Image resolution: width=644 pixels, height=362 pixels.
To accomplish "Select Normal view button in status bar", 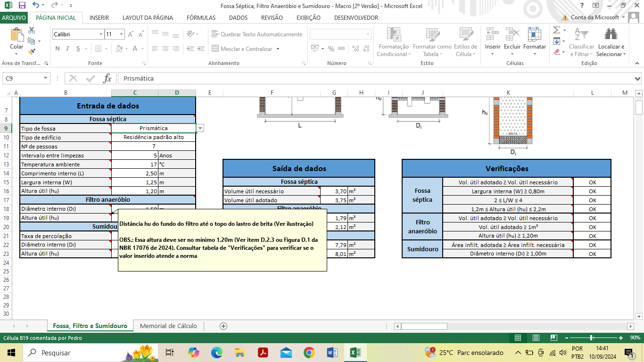I will tap(518, 337).
